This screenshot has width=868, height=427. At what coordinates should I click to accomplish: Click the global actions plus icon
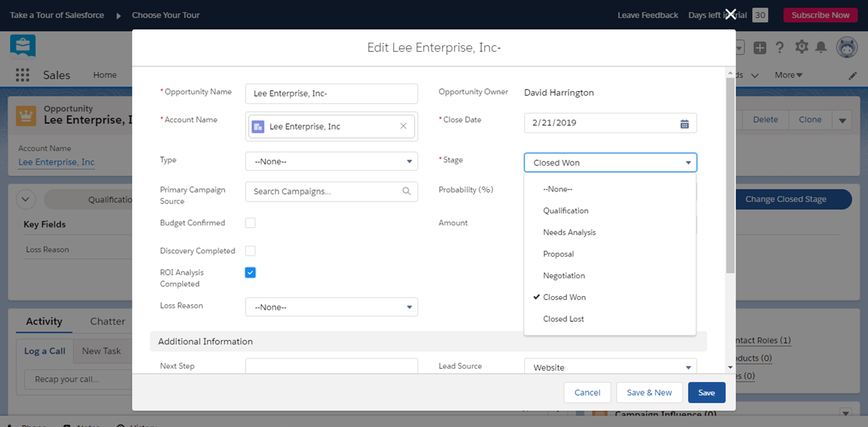coord(759,48)
